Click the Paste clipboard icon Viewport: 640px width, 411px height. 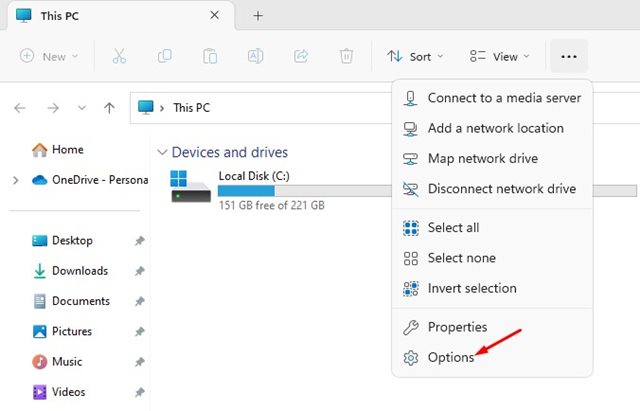pos(210,56)
